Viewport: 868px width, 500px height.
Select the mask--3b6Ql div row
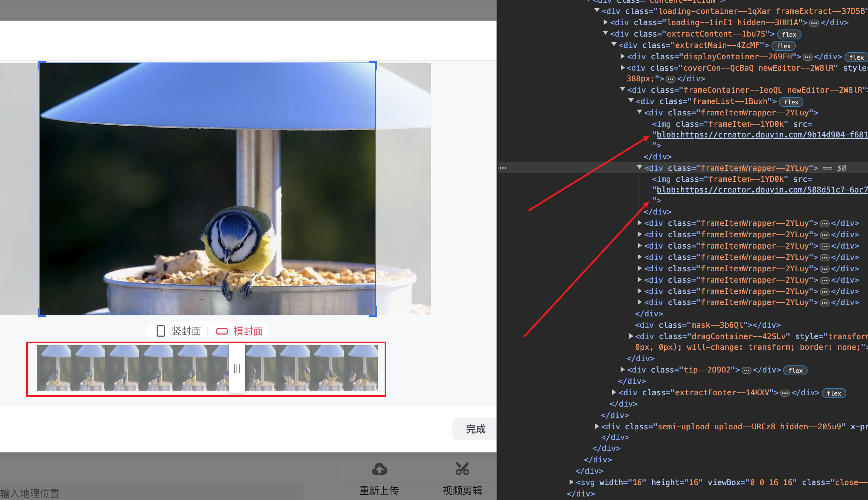707,325
